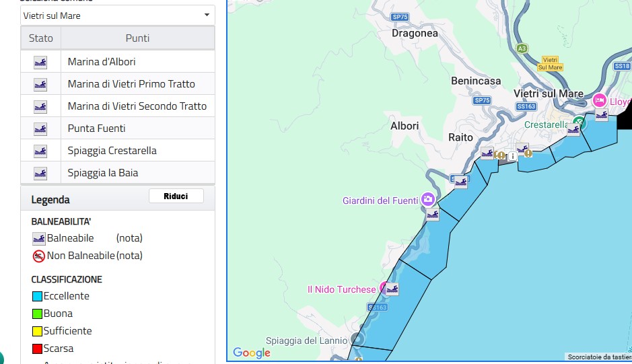Click the warning marker right of the info marker

(x=528, y=153)
